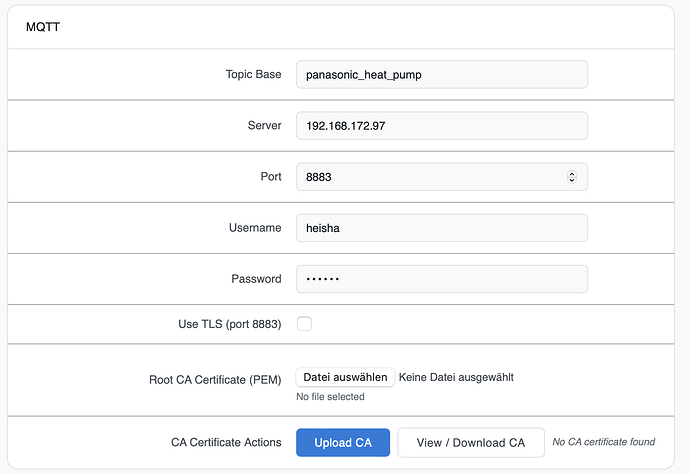Open View / Download CA
Screen dimensions: 690x474
click(471, 442)
